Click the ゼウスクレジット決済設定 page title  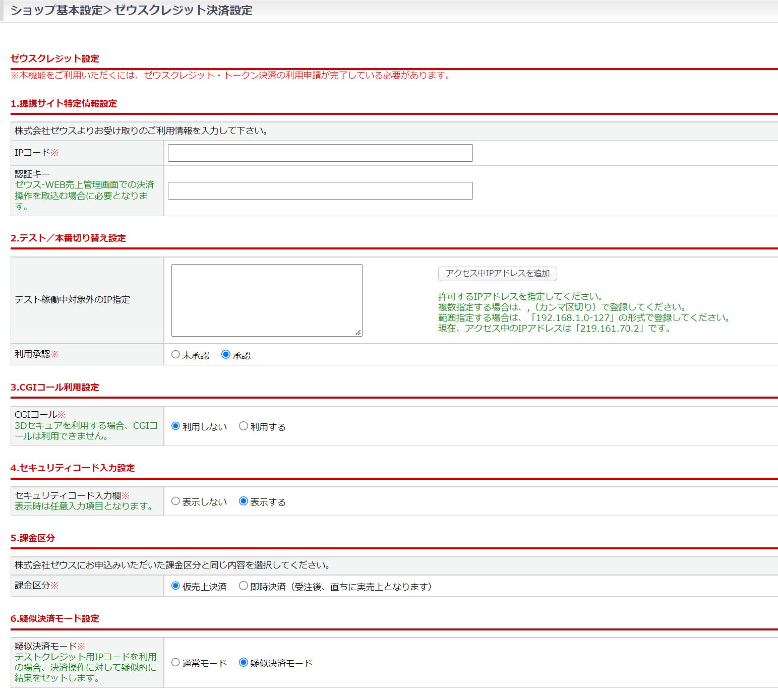[184, 11]
